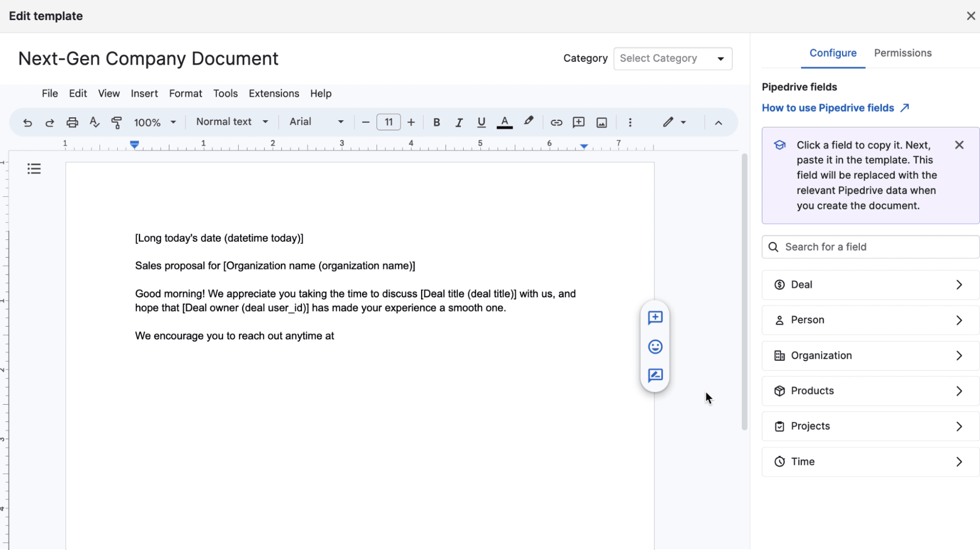This screenshot has width=980, height=550.
Task: Select the Print icon
Action: point(72,122)
